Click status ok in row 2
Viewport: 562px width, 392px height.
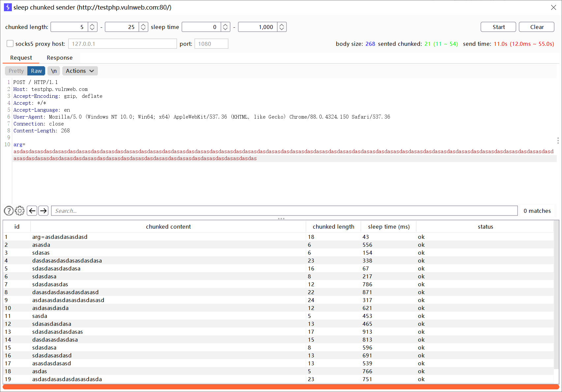click(421, 245)
